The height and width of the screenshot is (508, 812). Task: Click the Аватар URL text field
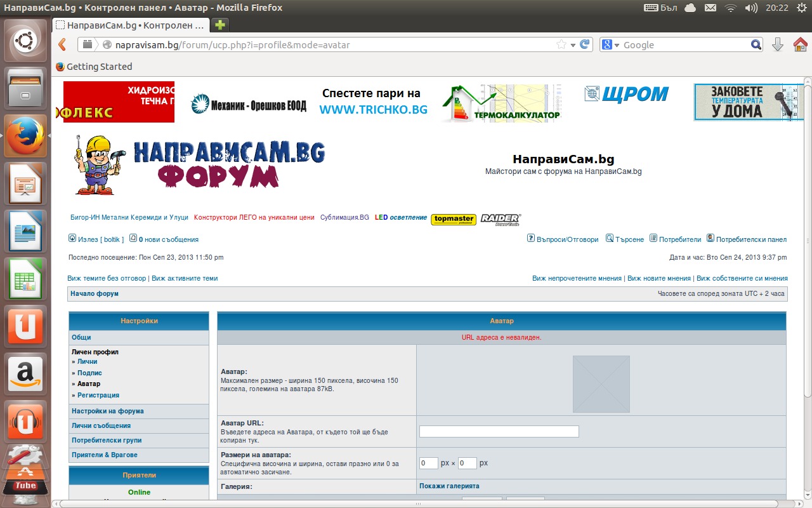(x=499, y=432)
